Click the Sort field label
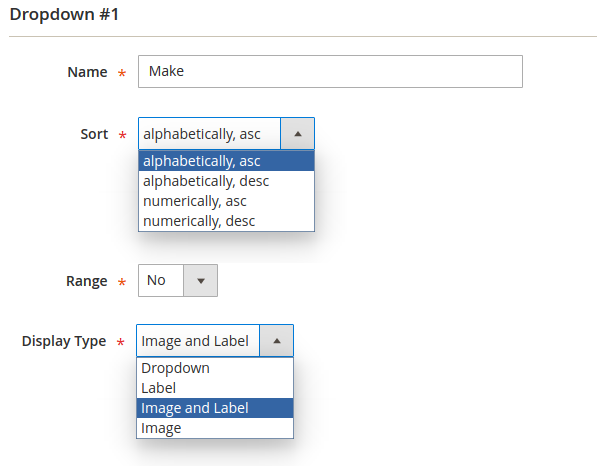Image resolution: width=597 pixels, height=466 pixels. click(94, 134)
